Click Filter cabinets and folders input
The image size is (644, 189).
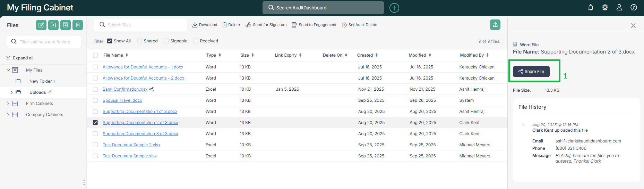tap(44, 42)
